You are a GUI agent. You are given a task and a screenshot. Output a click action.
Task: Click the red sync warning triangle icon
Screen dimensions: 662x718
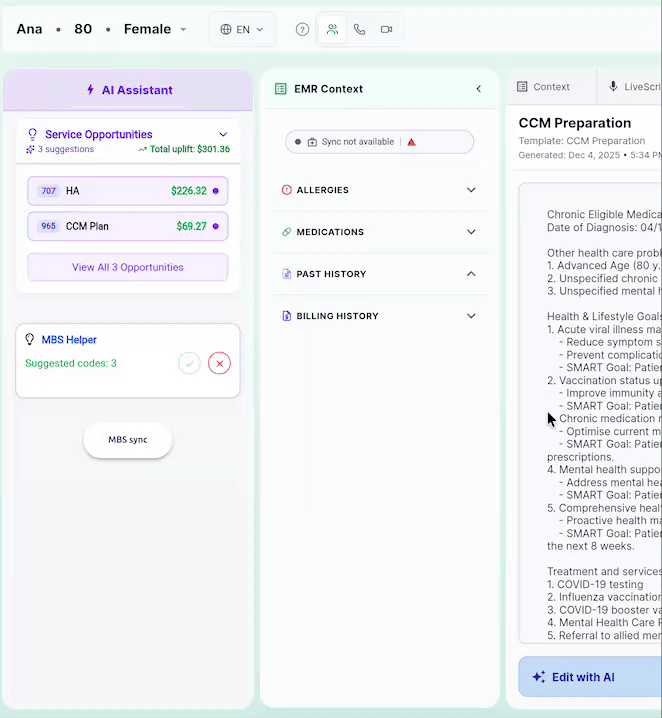[411, 142]
